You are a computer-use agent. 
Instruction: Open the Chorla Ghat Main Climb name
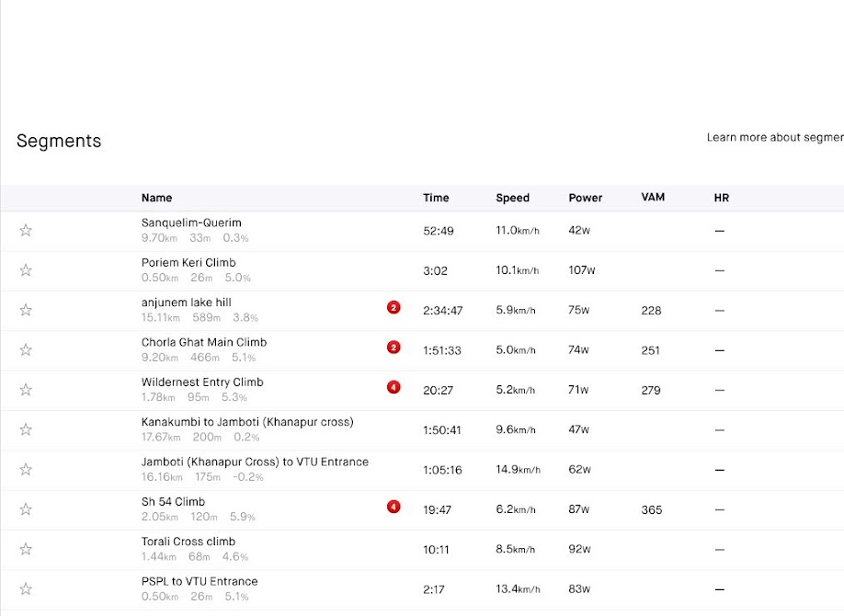coord(204,342)
